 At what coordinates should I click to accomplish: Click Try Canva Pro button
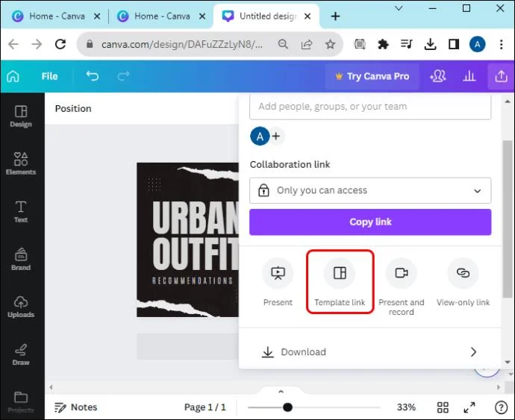coord(372,76)
